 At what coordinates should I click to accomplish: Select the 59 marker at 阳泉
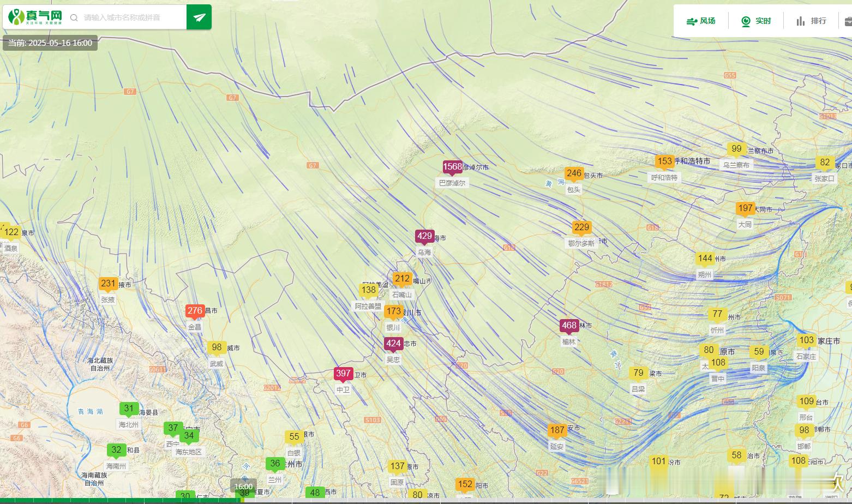(x=759, y=352)
